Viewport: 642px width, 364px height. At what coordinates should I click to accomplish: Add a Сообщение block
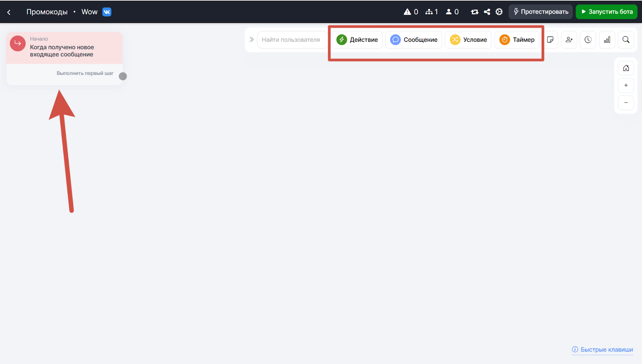click(414, 40)
